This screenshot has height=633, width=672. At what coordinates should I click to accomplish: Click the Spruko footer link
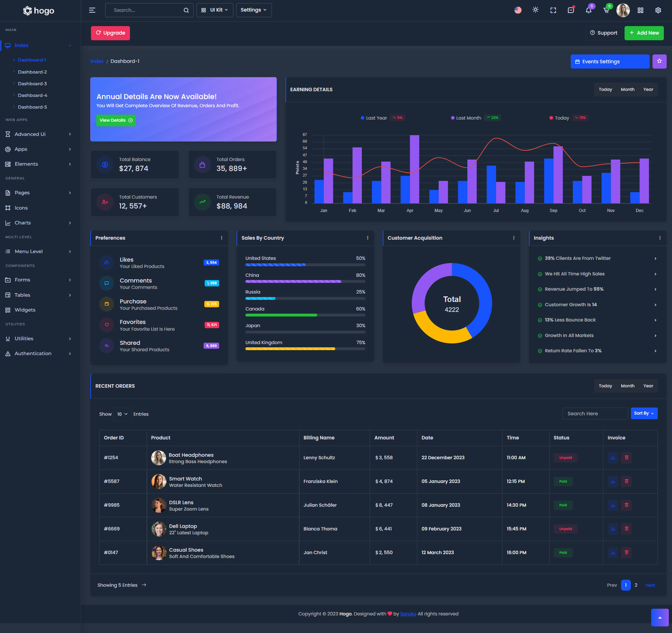click(x=408, y=614)
